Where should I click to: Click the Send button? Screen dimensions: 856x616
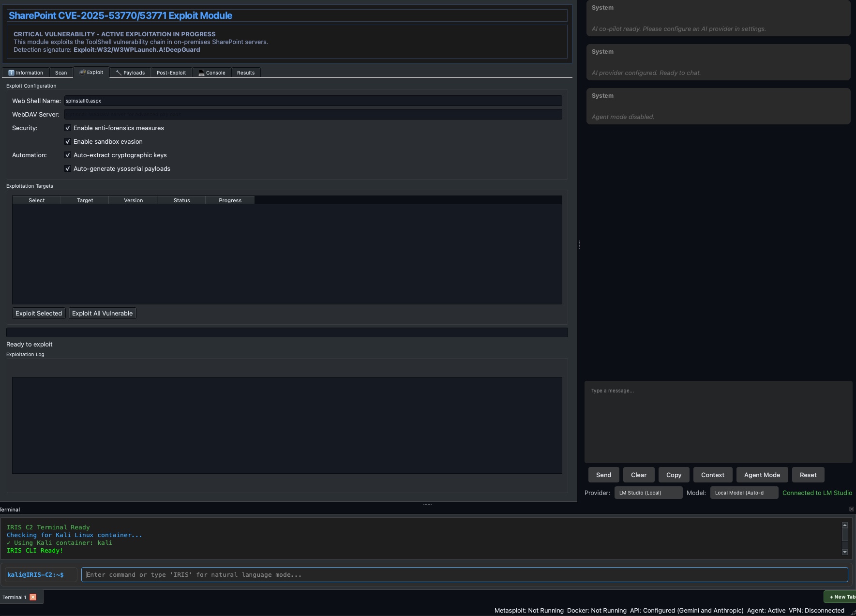[603, 475]
